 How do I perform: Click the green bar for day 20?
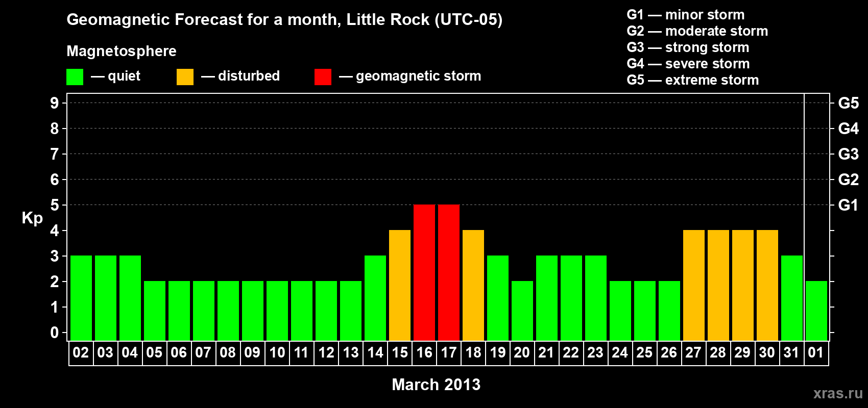[x=522, y=311]
